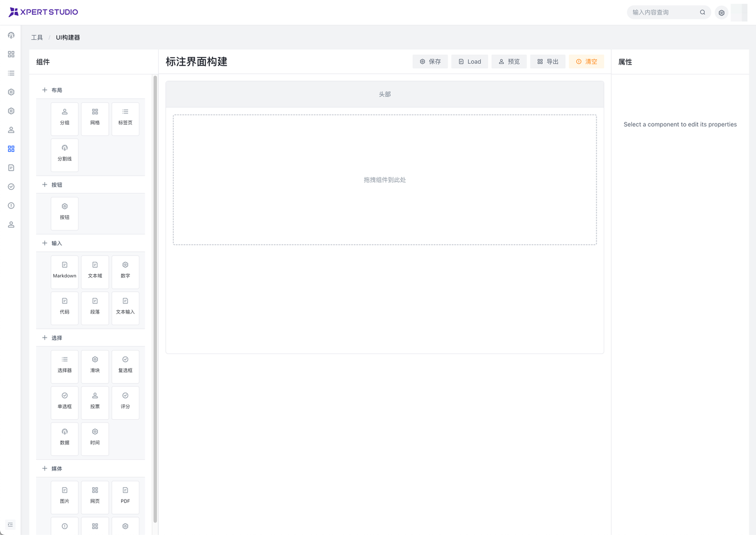This screenshot has height=535, width=756.
Task: Toggle the sidebar collapse icon at bottom left
Action: point(10,525)
